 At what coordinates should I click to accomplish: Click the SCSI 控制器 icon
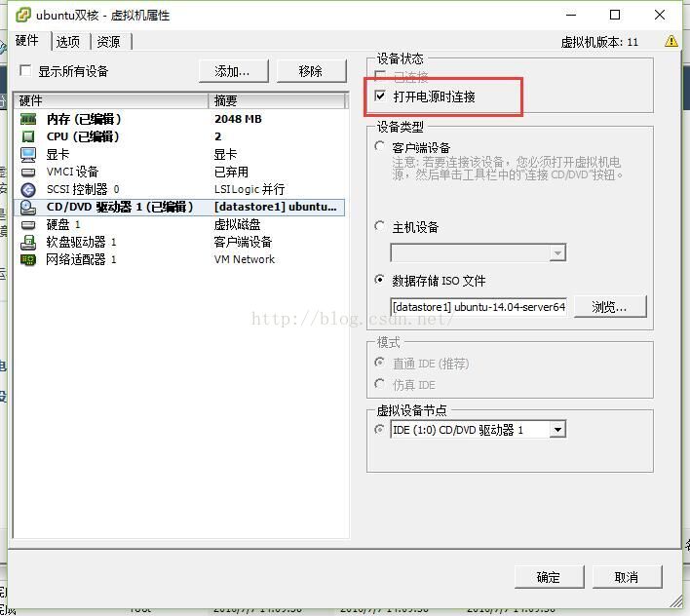click(28, 190)
